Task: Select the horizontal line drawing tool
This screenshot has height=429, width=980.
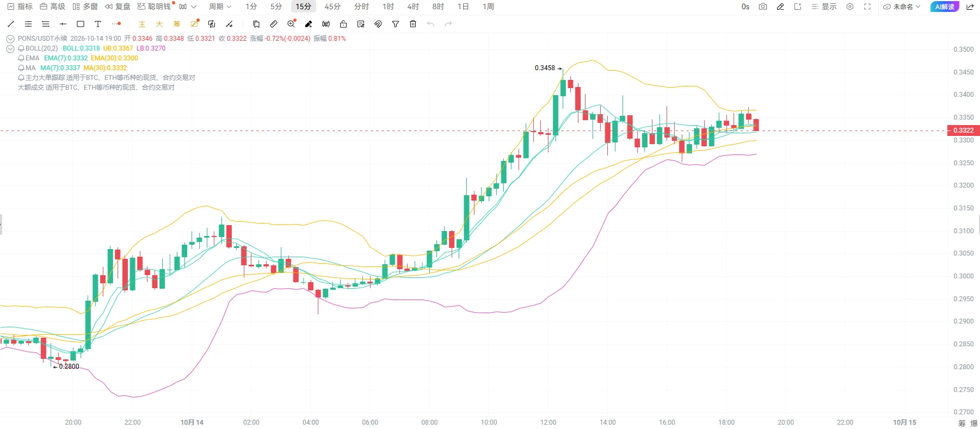Action: tap(63, 24)
